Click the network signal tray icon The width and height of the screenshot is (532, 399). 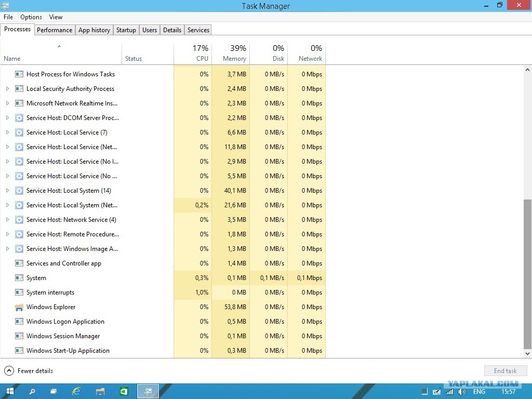449,392
